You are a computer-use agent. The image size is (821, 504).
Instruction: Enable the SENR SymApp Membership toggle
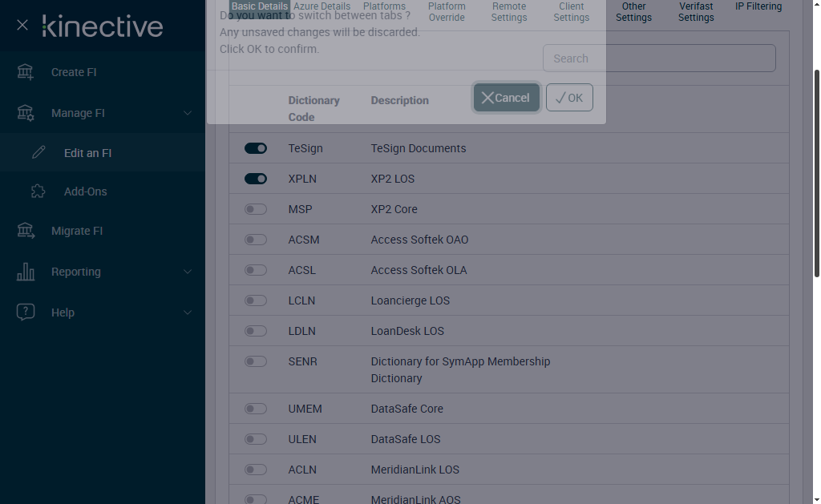coord(256,361)
